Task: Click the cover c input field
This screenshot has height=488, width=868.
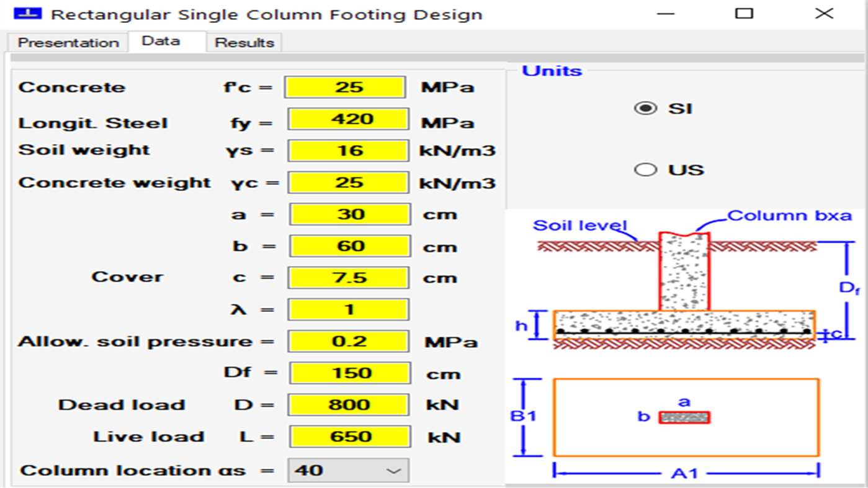Action: 348,277
